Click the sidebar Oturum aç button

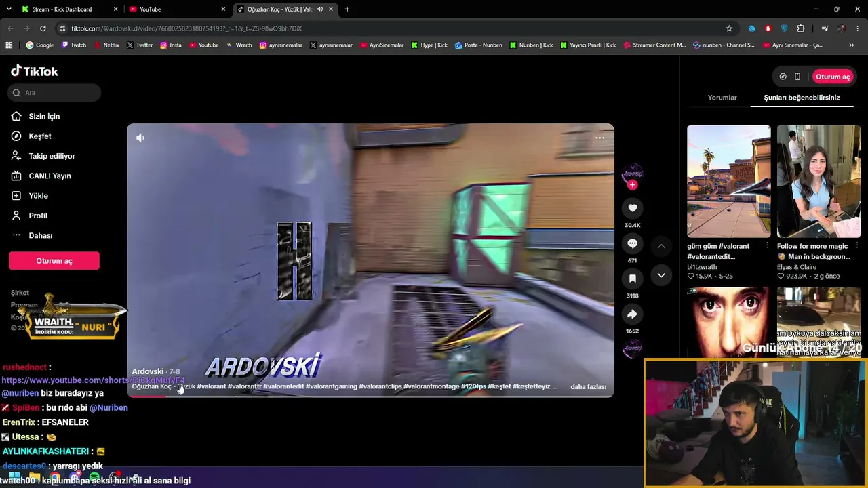54,261
